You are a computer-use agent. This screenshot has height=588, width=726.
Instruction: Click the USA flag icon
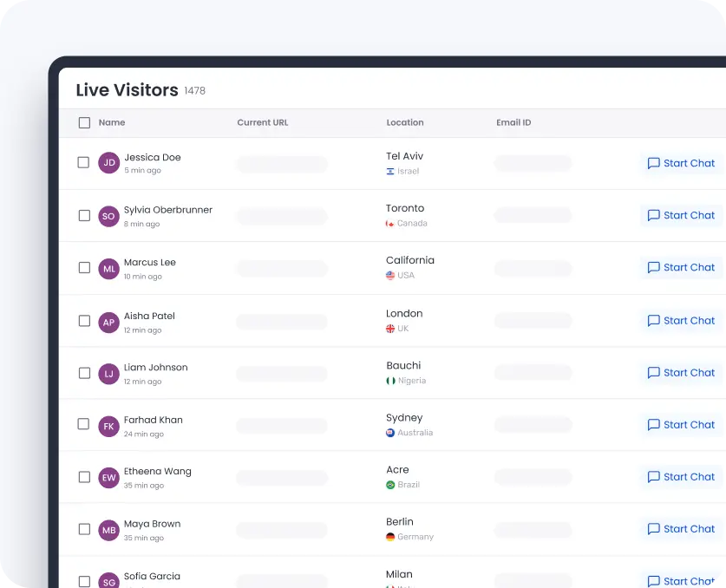[390, 276]
